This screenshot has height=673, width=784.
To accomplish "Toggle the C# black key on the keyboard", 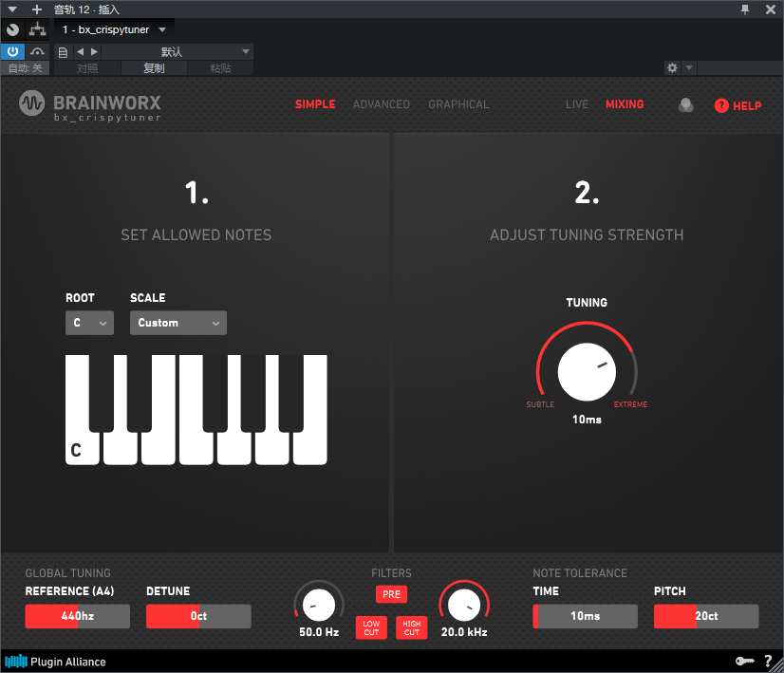I will pos(102,393).
